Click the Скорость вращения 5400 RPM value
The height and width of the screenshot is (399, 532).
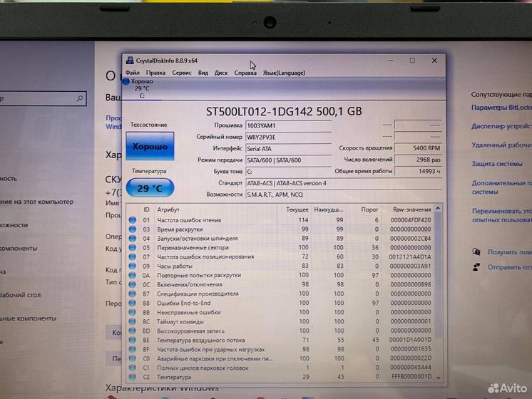pos(418,148)
